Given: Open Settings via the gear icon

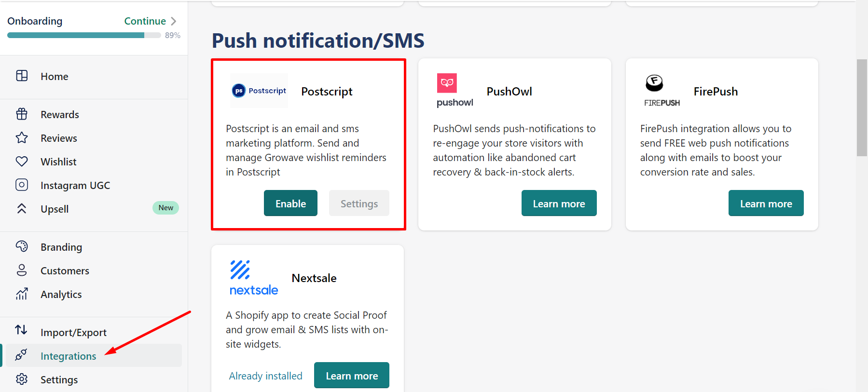Looking at the screenshot, I should click(x=22, y=379).
